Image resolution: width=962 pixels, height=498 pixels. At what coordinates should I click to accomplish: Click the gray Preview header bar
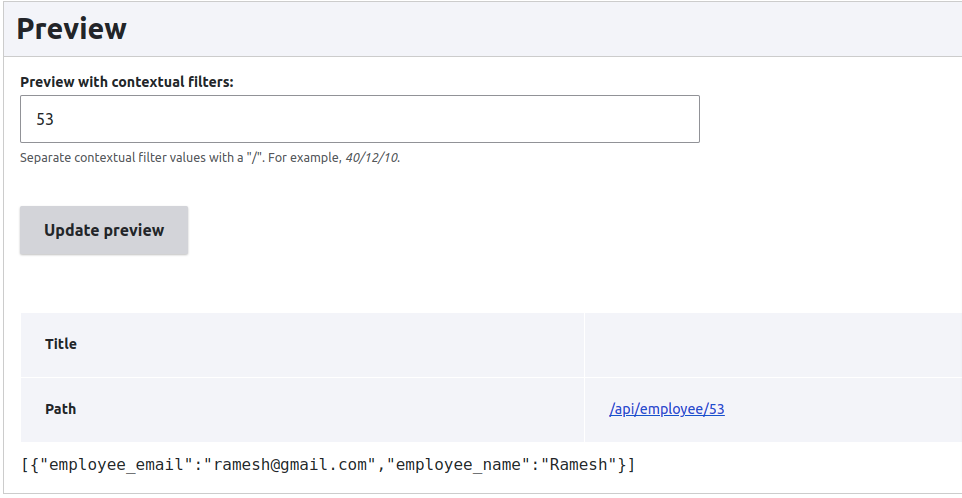482,29
